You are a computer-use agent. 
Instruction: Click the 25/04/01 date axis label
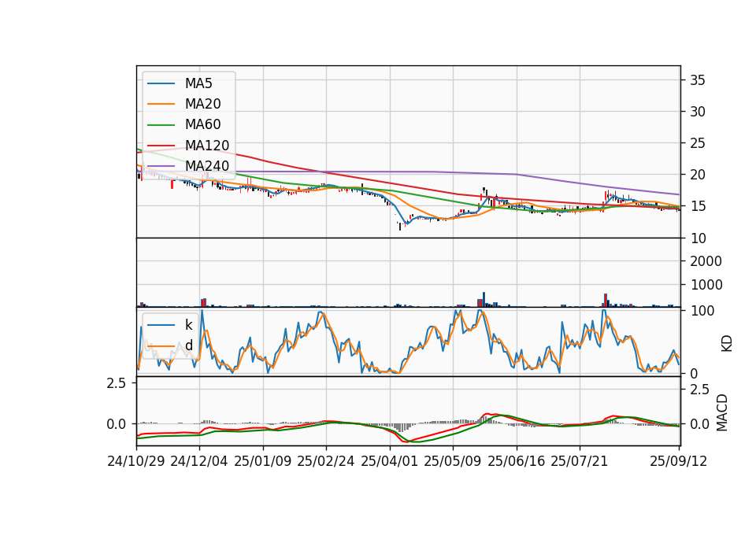pyautogui.click(x=389, y=461)
